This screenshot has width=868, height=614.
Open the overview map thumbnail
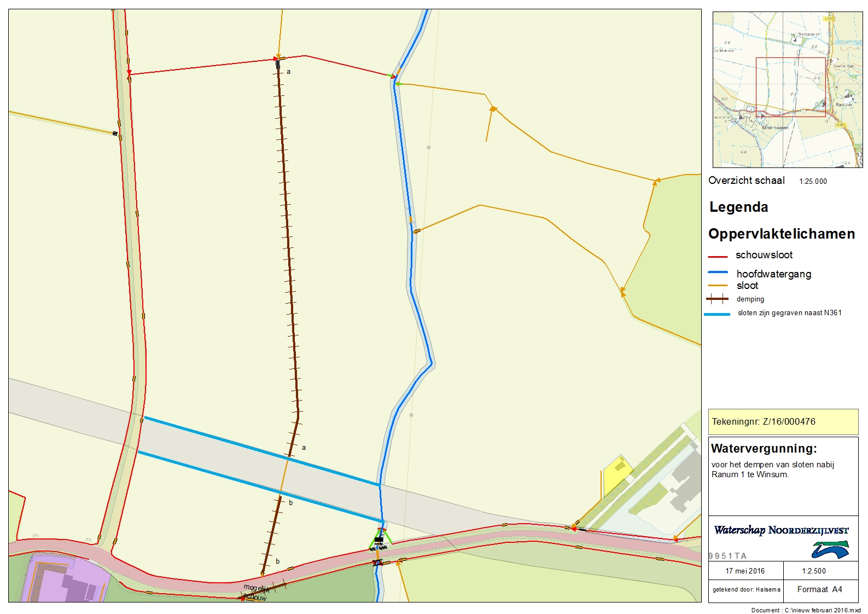tap(787, 90)
